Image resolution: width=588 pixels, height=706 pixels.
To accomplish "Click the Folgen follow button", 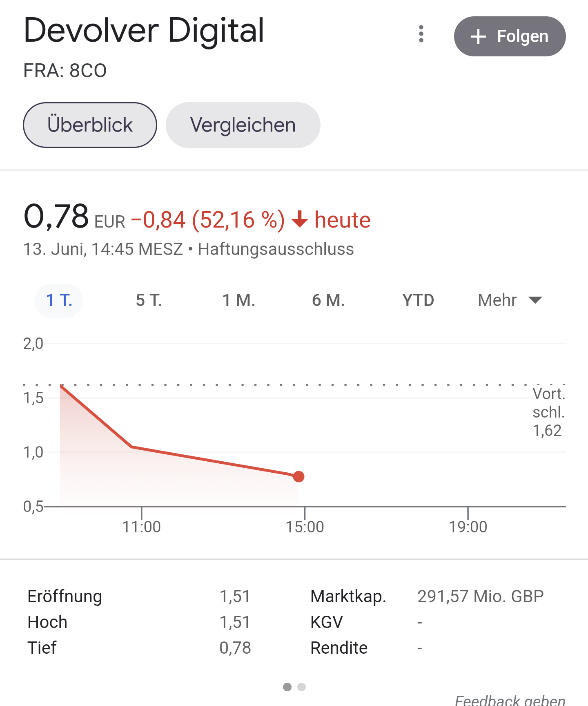I will click(x=510, y=36).
